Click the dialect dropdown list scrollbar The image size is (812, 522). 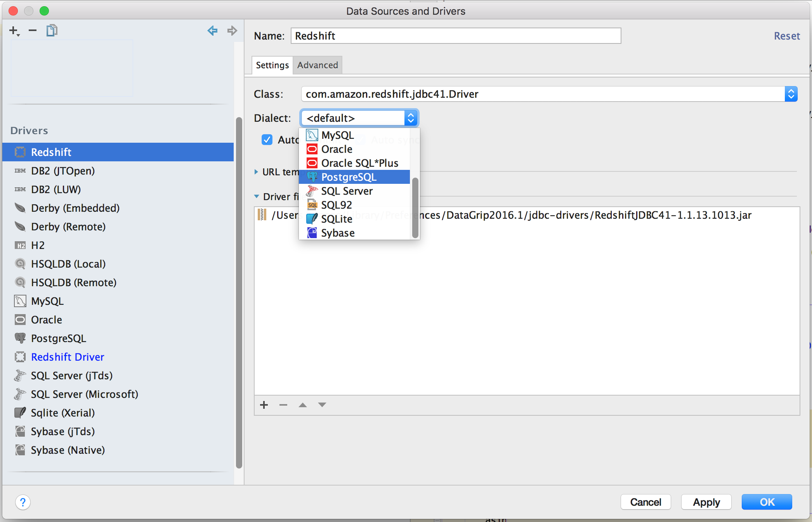pyautogui.click(x=415, y=207)
